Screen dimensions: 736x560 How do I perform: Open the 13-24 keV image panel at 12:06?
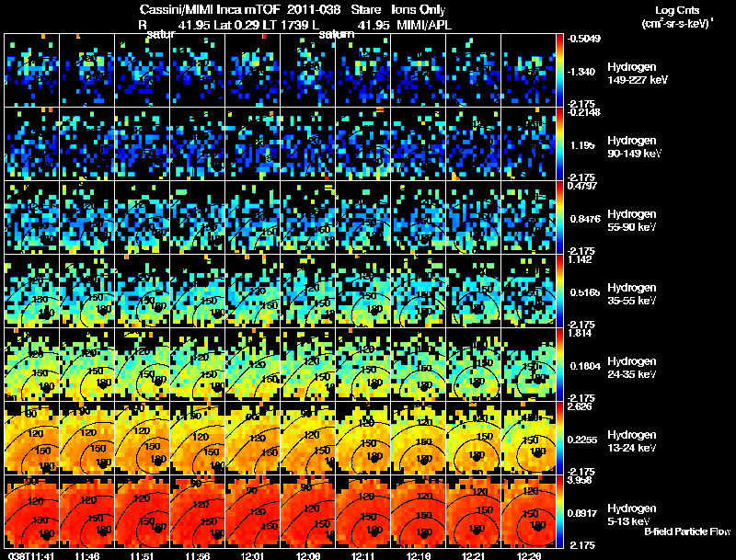[x=308, y=438]
